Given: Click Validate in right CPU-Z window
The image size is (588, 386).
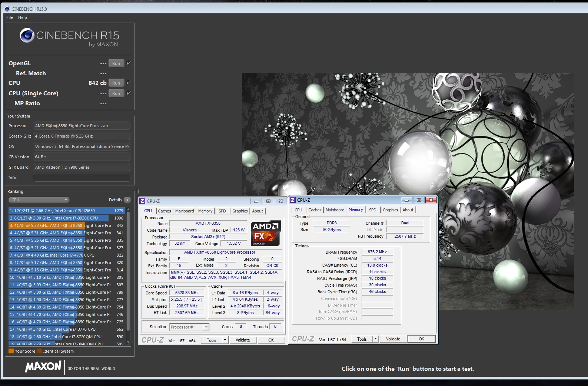Looking at the screenshot, I should tap(393, 339).
